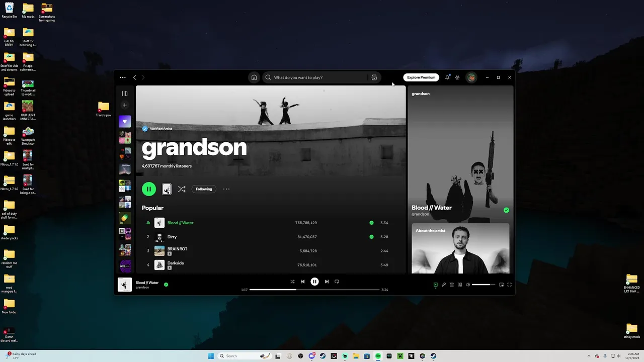Image resolution: width=644 pixels, height=362 pixels.
Task: Mute with the volume speaker icon
Action: (468, 285)
